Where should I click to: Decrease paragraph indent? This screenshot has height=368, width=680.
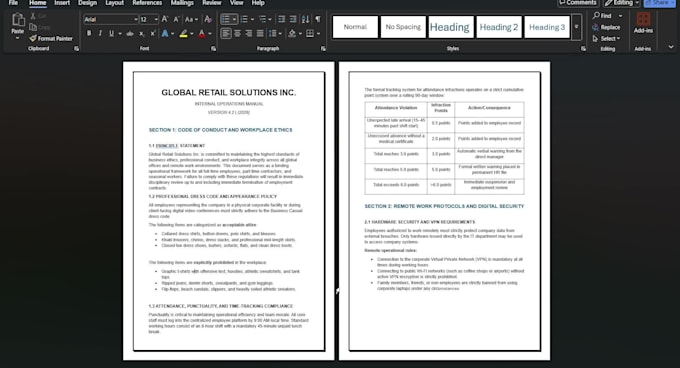tap(281, 19)
